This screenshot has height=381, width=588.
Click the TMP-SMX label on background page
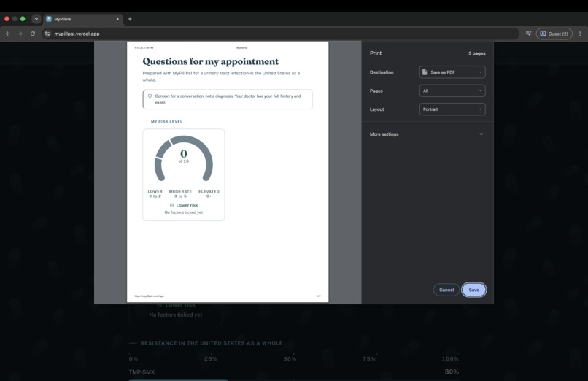coord(142,372)
